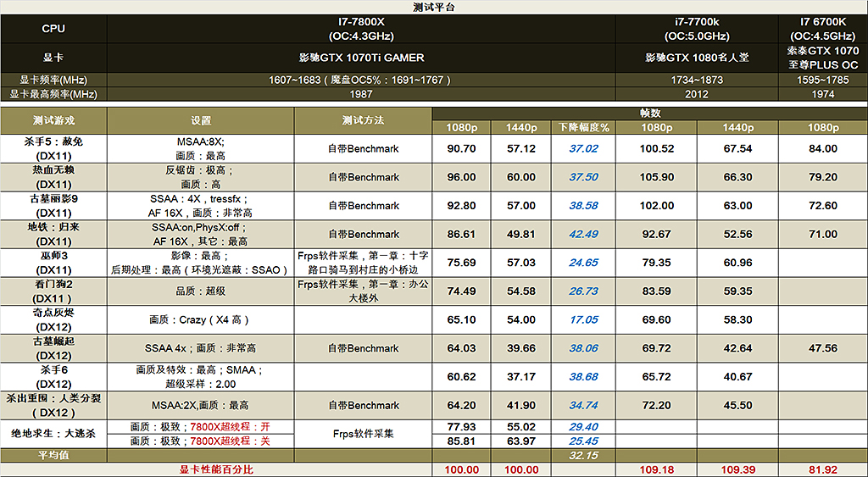Select the blue 17.05 drop percentage
Viewport: 868px width, 477px height.
click(x=583, y=320)
